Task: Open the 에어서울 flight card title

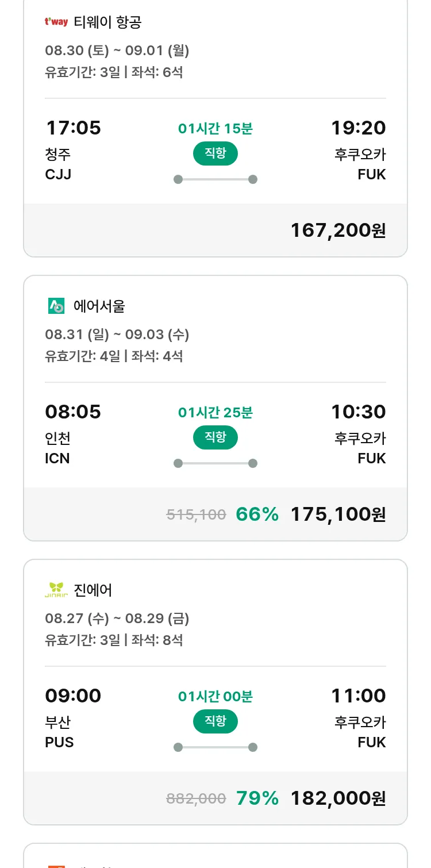Action: (99, 306)
